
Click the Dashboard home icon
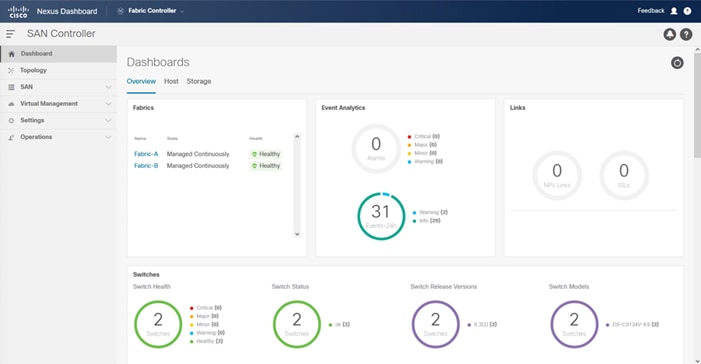pos(11,54)
